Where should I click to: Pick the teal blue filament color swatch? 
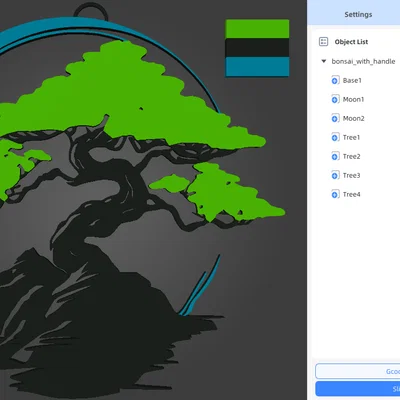click(x=257, y=67)
